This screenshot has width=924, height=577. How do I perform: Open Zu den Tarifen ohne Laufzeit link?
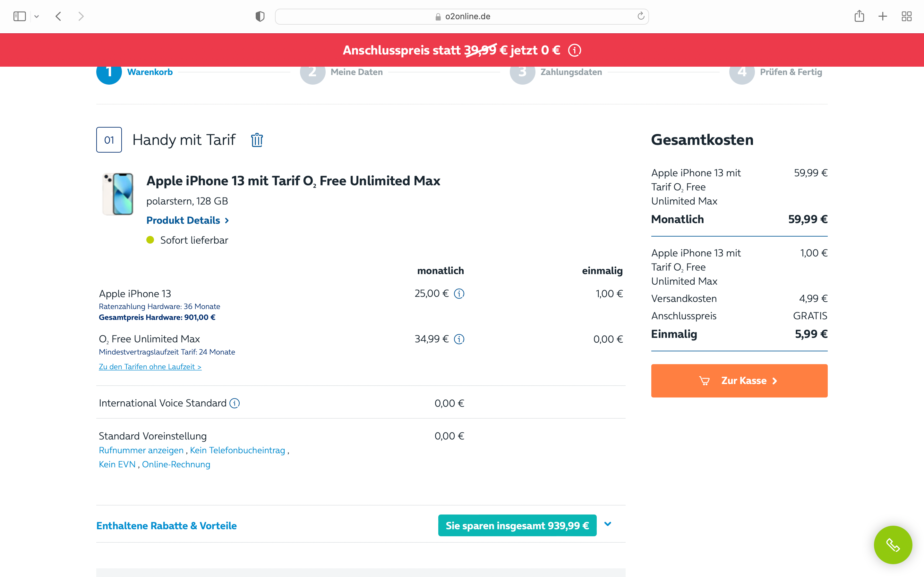150,367
